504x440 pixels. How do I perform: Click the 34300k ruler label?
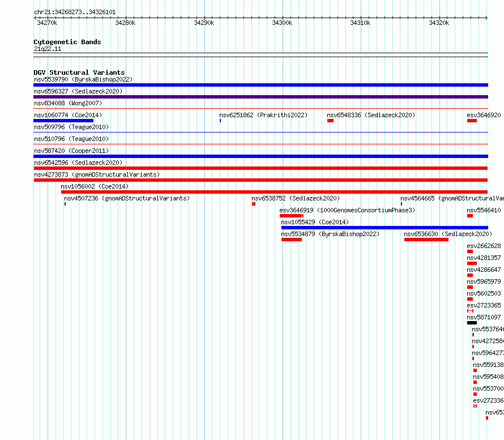point(282,23)
